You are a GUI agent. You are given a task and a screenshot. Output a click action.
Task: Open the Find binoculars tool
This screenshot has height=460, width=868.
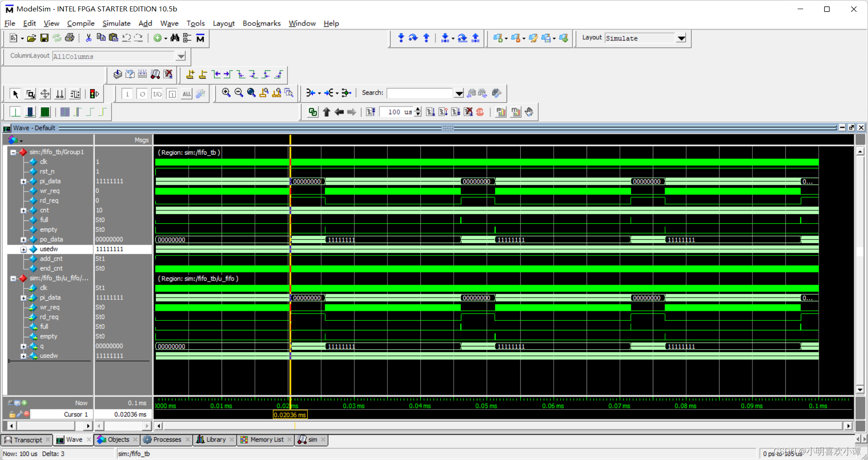click(x=175, y=38)
